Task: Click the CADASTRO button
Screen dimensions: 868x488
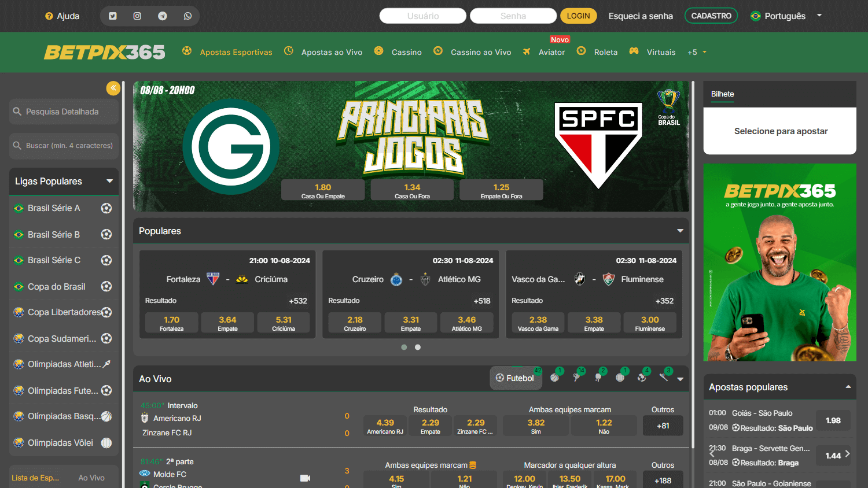Action: point(711,16)
